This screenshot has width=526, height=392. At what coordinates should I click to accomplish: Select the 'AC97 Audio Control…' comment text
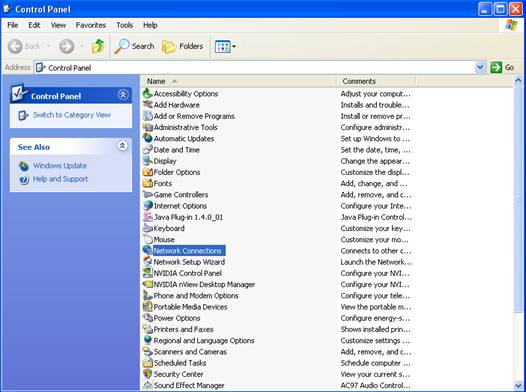coord(376,386)
